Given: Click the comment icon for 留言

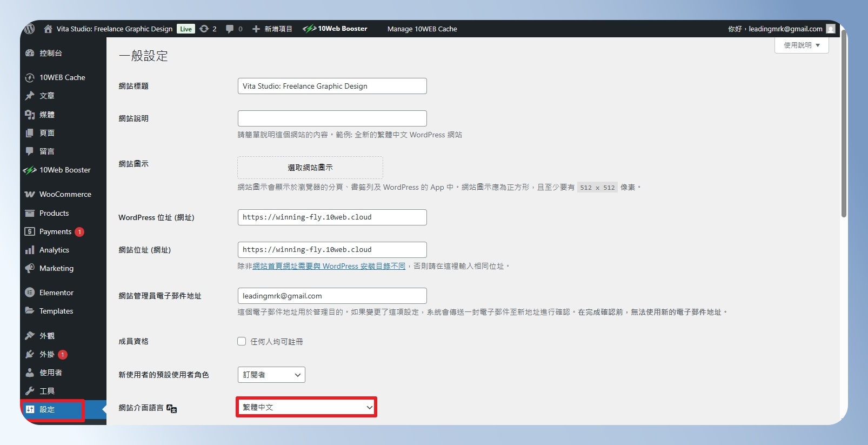Looking at the screenshot, I should coord(30,151).
